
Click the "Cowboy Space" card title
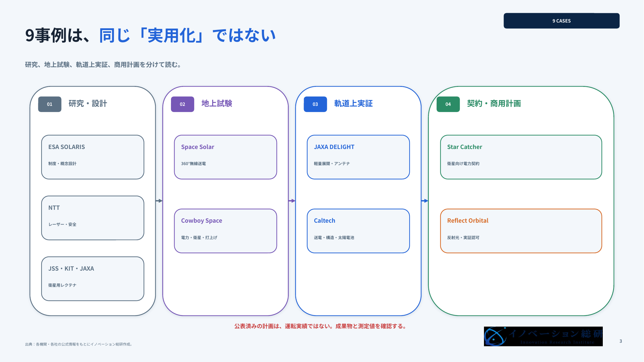[202, 221]
